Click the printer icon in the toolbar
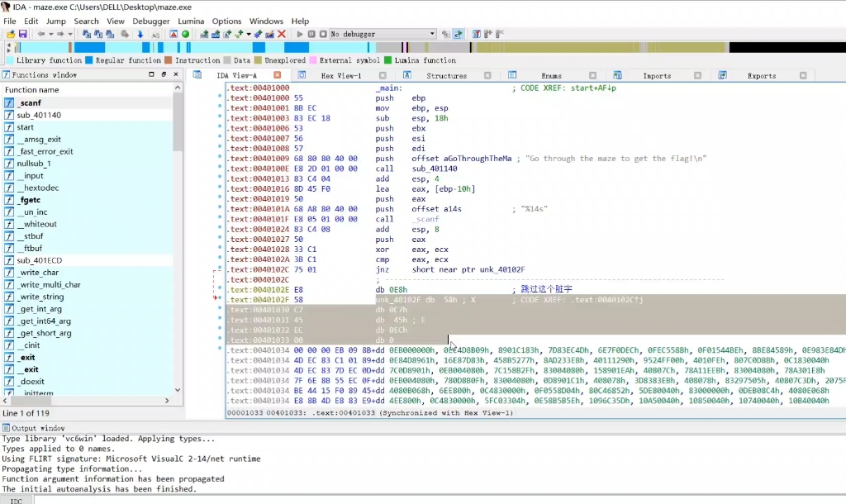 [125, 34]
